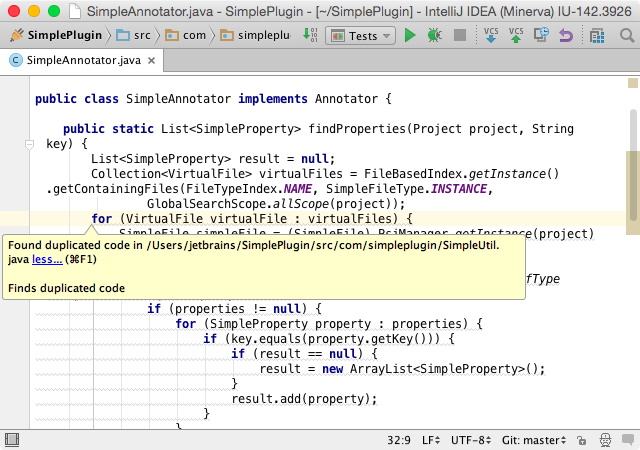Image resolution: width=640 pixels, height=450 pixels.
Task: Click findProperties method name
Action: 357,129
